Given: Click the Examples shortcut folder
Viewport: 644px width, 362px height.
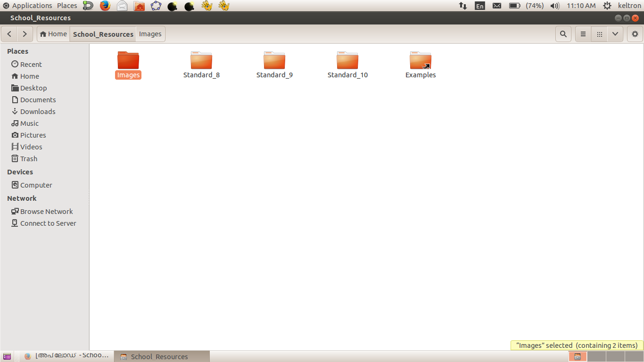Looking at the screenshot, I should [x=420, y=61].
